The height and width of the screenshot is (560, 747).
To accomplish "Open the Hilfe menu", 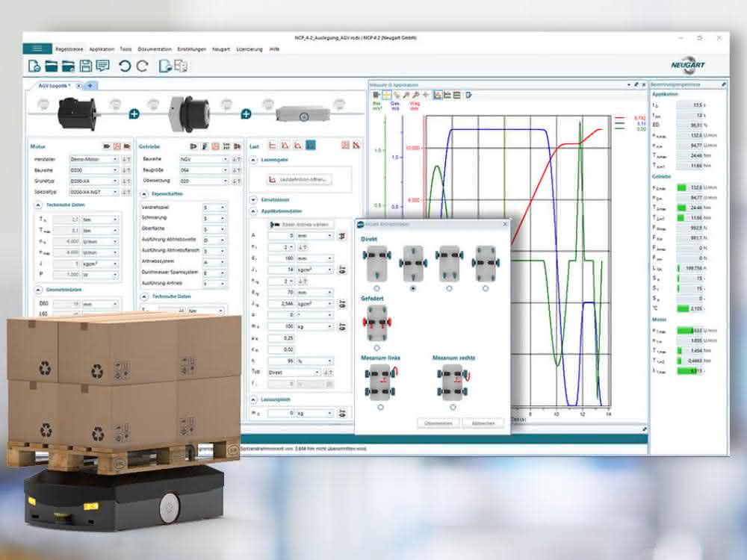I will click(274, 49).
